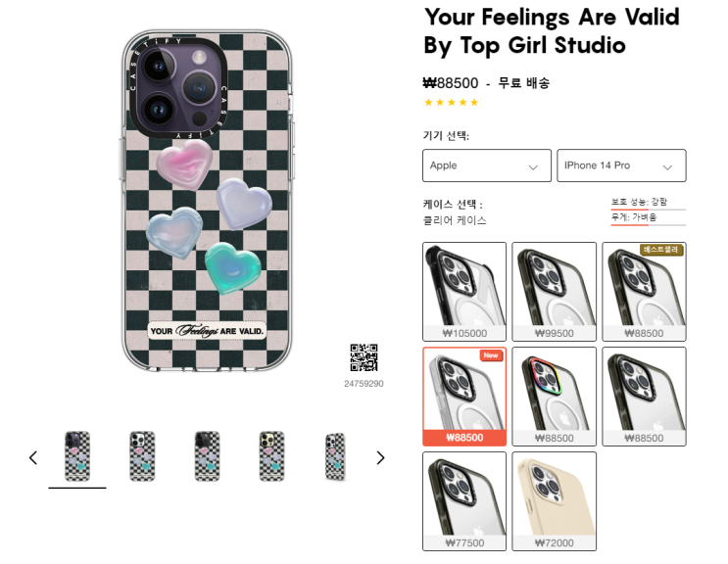Select the second silver phone thumbnail
Viewport: 728px width, 564px height.
(x=142, y=456)
